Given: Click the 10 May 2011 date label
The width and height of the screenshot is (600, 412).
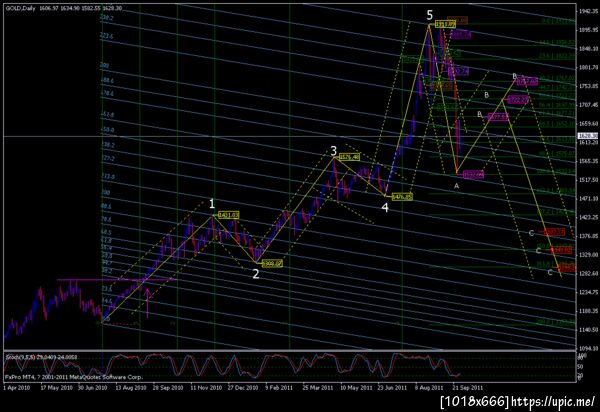Looking at the screenshot, I should click(356, 388).
